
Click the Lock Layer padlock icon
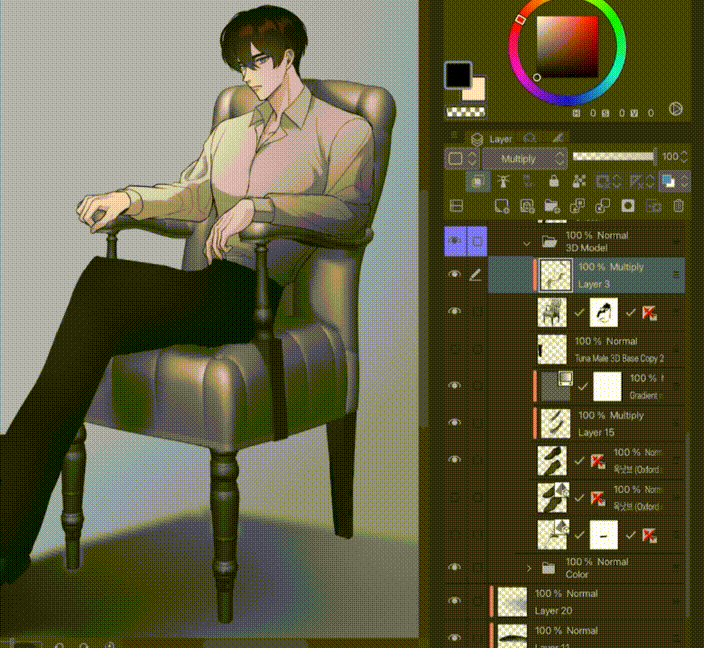(x=554, y=181)
